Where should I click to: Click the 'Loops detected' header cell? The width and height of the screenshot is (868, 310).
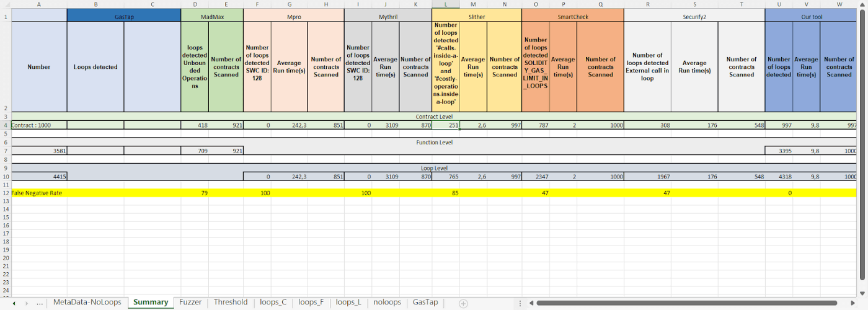[95, 67]
